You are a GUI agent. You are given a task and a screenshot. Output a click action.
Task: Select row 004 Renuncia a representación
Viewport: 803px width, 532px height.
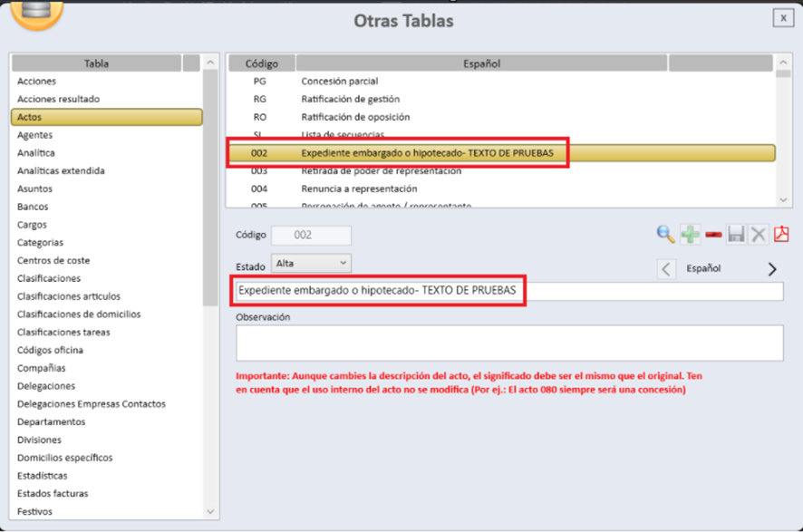359,189
